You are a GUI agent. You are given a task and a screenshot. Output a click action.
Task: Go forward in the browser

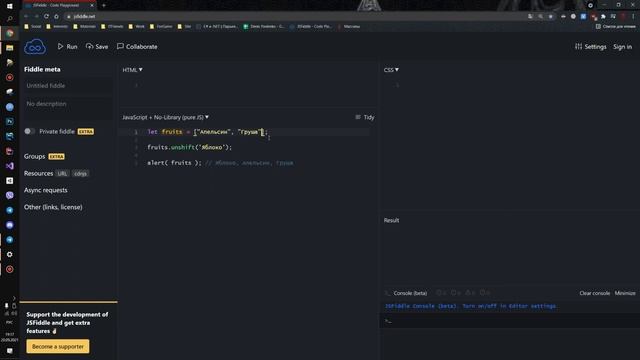click(36, 16)
